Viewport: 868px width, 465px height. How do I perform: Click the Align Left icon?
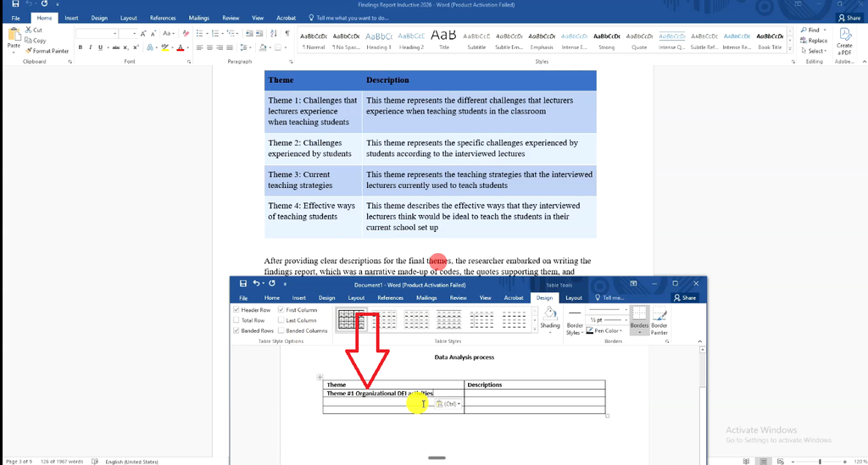(x=199, y=47)
